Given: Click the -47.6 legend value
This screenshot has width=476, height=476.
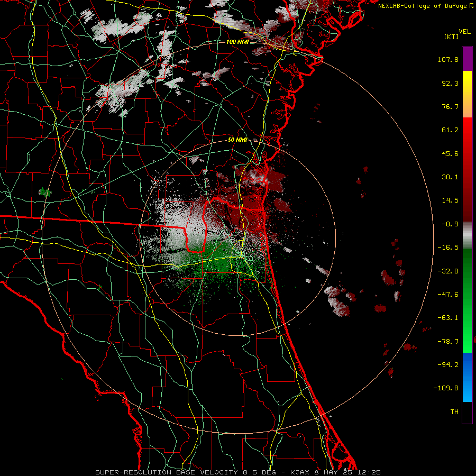Looking at the screenshot, I should point(448,295).
